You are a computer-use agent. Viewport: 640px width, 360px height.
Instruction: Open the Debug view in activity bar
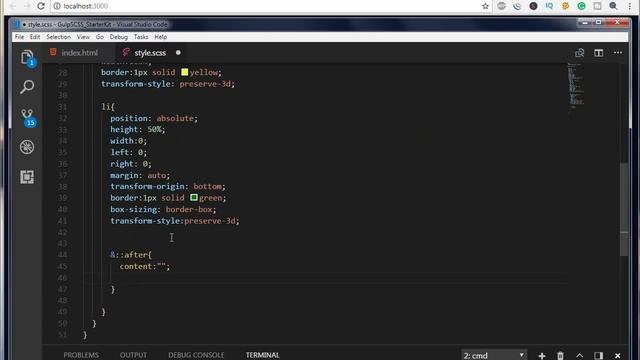[x=27, y=147]
